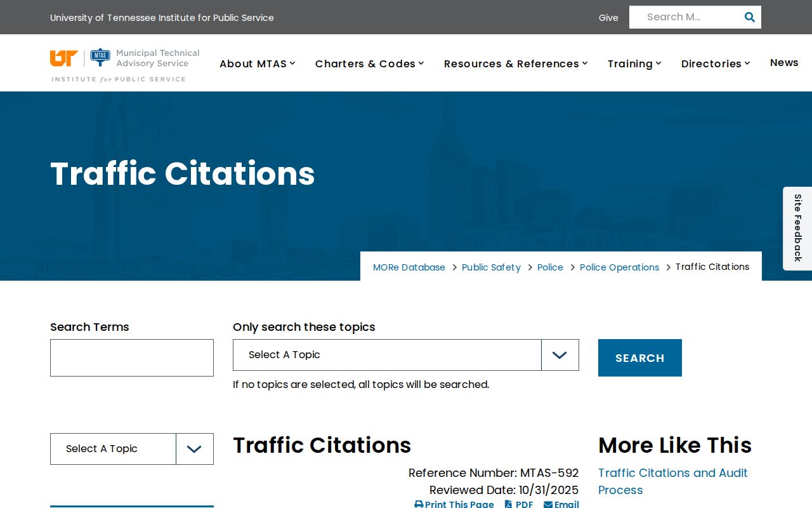Viewport: 812px width, 508px height.
Task: Click the Print This Page printer icon
Action: tap(419, 504)
